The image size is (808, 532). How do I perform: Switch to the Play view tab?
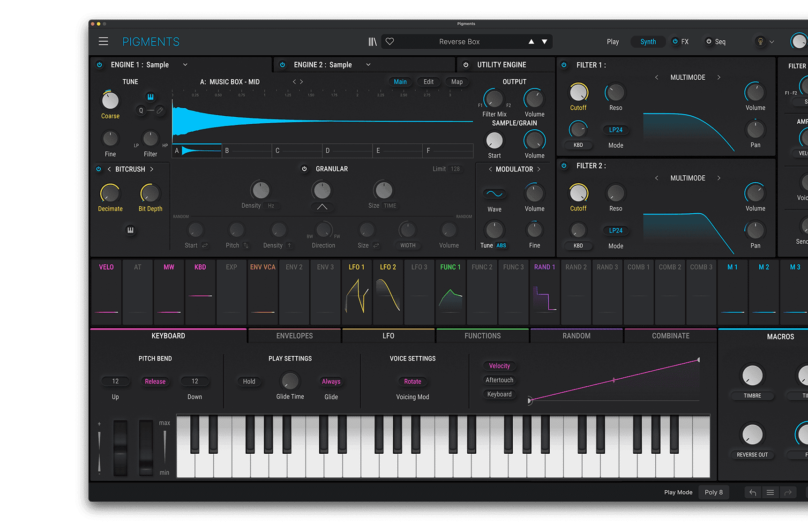click(613, 42)
